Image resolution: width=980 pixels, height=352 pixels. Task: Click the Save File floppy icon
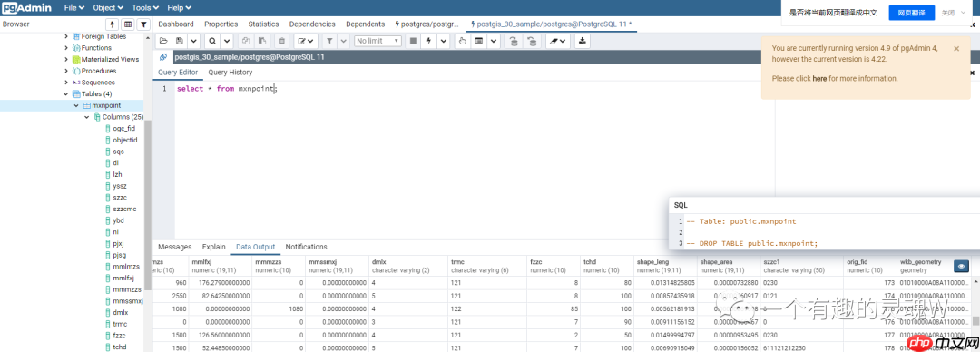(180, 41)
